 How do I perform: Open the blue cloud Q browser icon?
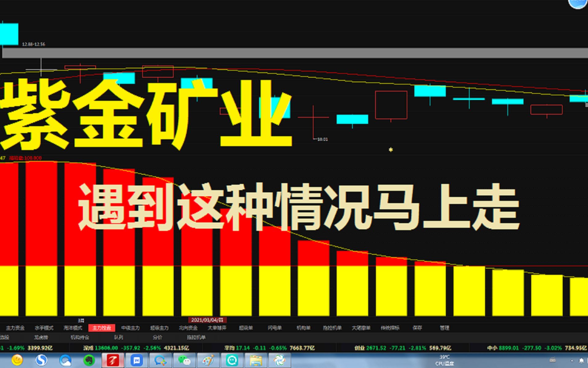click(65, 360)
